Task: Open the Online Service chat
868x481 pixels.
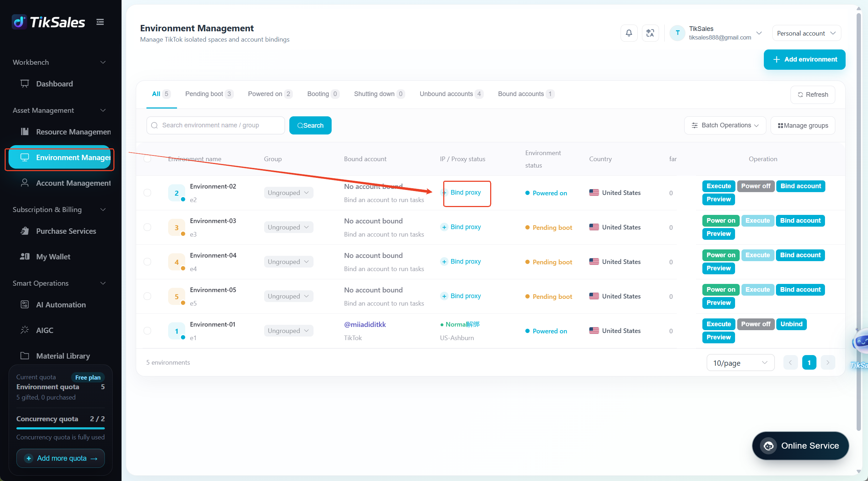Action: tap(800, 446)
